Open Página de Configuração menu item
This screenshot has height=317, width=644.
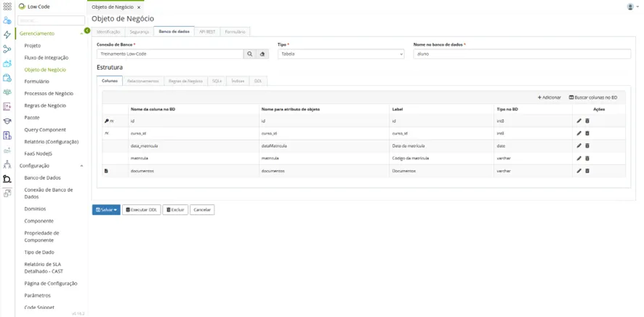tap(51, 284)
